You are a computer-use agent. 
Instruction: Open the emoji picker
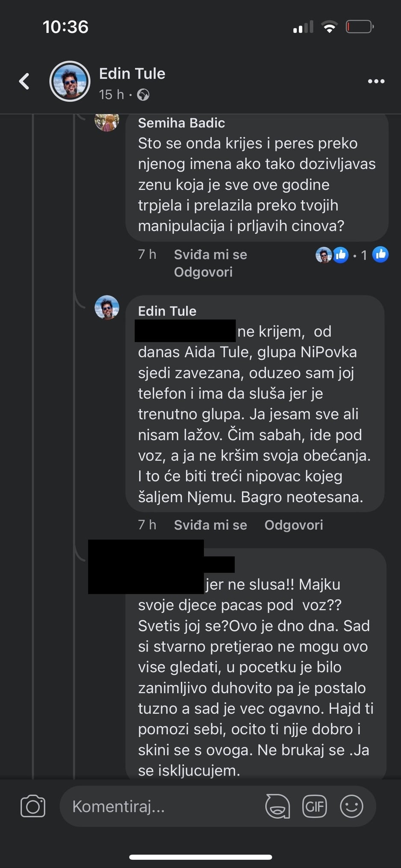click(351, 806)
